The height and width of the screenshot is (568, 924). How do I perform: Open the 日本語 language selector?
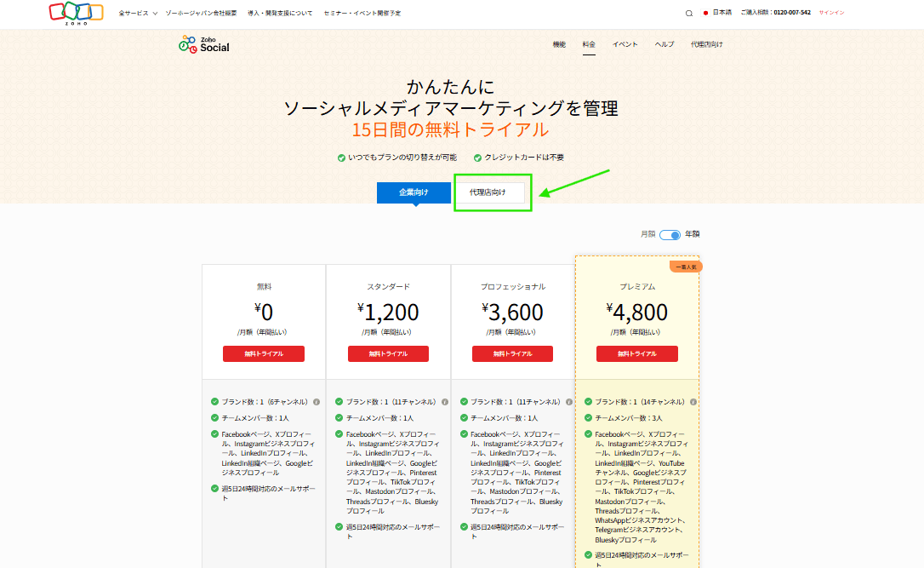coord(722,13)
